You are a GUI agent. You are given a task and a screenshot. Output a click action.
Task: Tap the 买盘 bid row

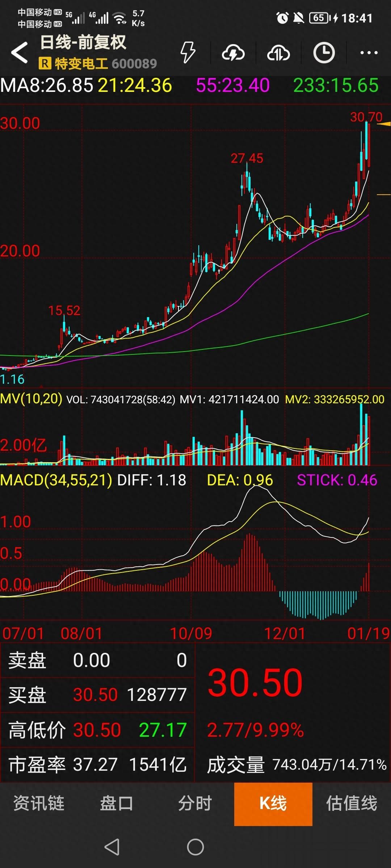(97, 695)
